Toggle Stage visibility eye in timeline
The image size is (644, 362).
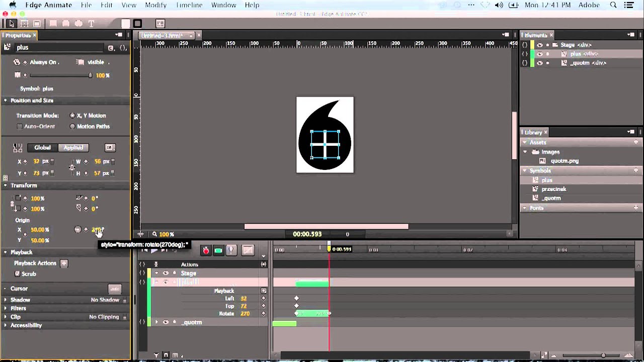pos(166,274)
